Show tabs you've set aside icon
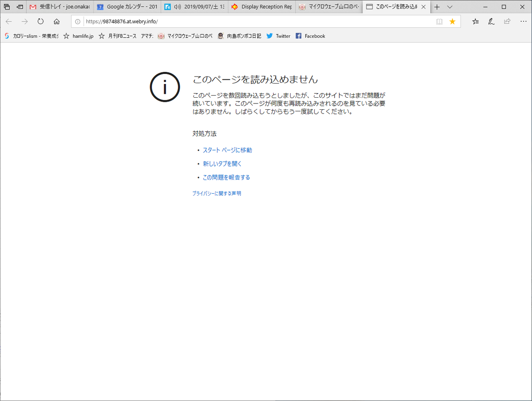Screen dimensions: 532x401 [7, 7]
